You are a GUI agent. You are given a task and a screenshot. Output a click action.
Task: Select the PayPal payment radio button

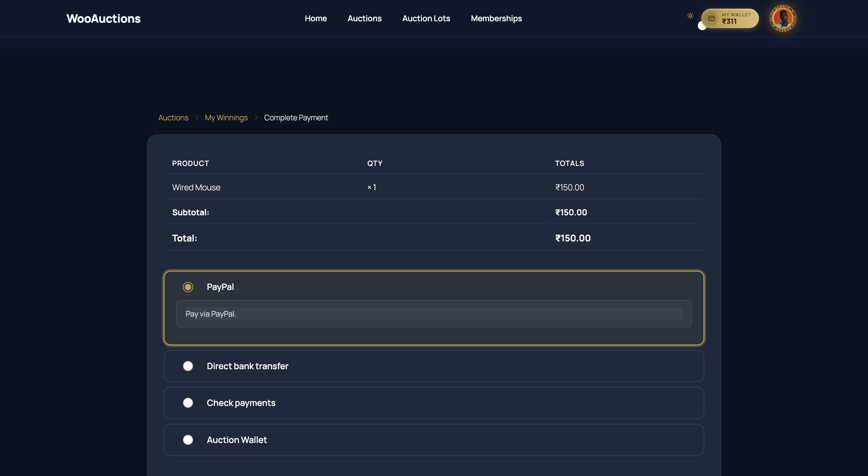point(188,287)
